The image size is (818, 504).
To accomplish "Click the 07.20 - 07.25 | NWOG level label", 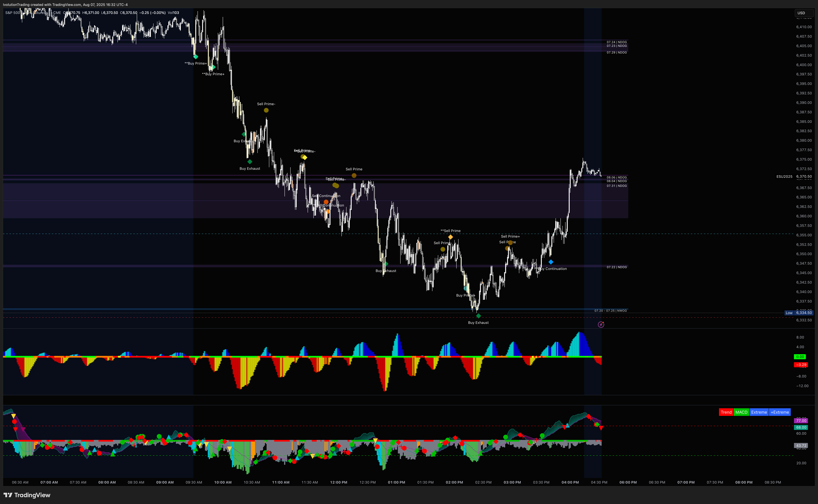I will coord(610,311).
